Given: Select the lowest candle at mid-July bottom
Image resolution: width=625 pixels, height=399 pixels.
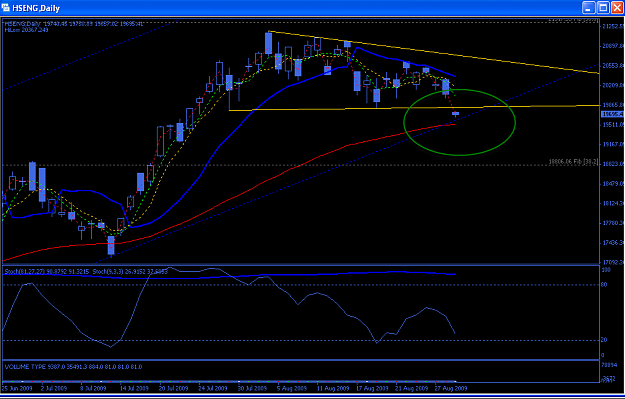Looking at the screenshot, I should tap(111, 245).
